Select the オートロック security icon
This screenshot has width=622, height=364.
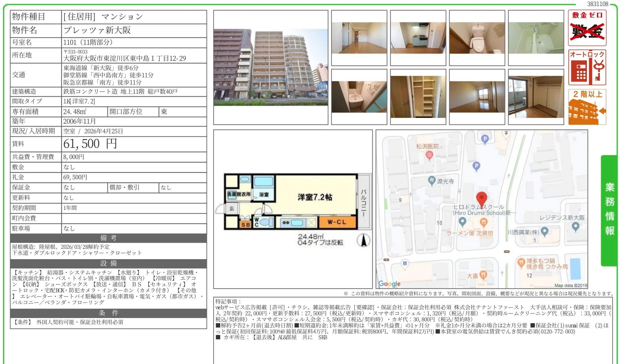(587, 67)
